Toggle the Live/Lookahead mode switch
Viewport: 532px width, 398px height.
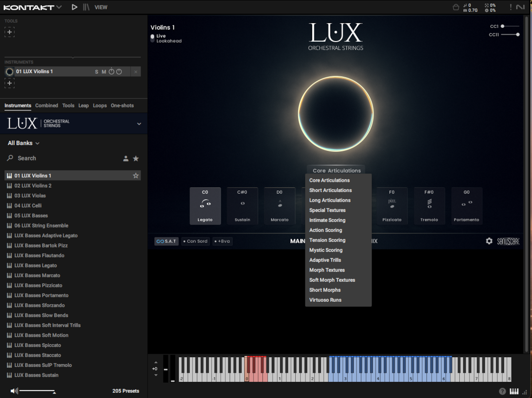[153, 39]
